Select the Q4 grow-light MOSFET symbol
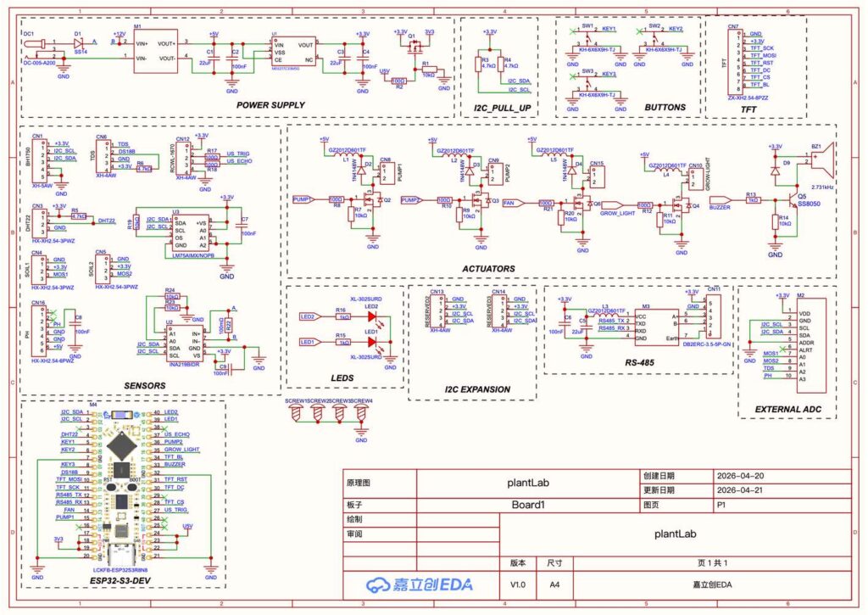 tap(682, 205)
